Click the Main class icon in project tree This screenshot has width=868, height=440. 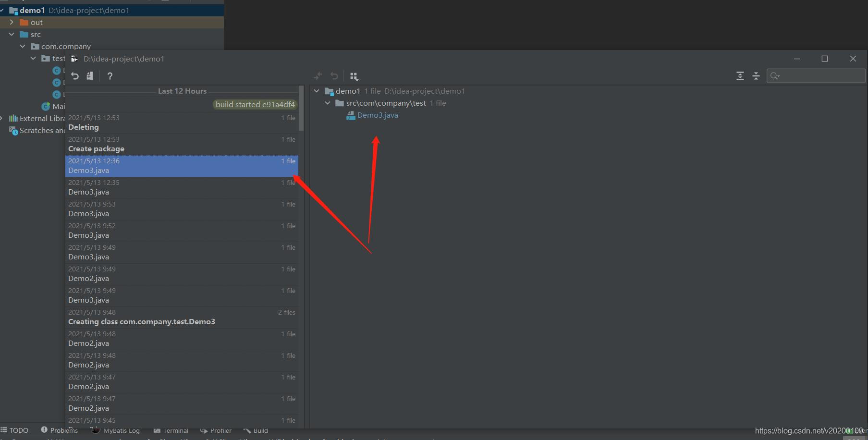pyautogui.click(x=46, y=106)
